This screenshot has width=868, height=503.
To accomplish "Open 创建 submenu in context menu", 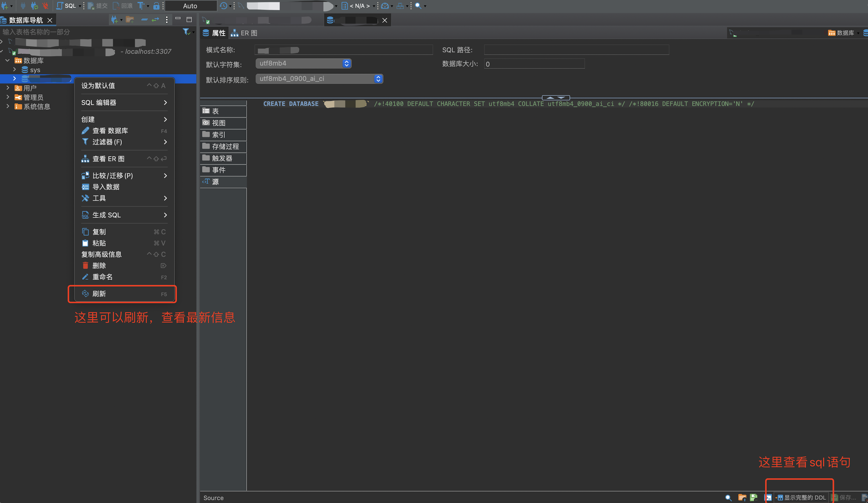I will (x=124, y=119).
